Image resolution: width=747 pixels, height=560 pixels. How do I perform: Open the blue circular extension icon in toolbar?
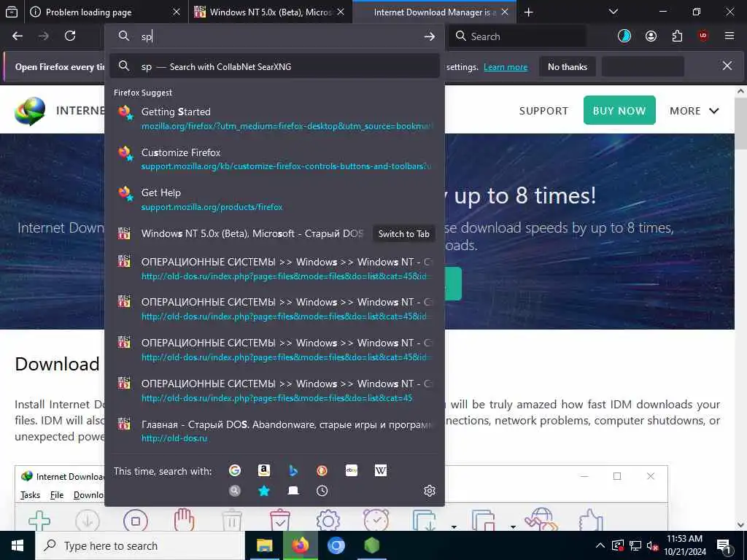pos(624,36)
